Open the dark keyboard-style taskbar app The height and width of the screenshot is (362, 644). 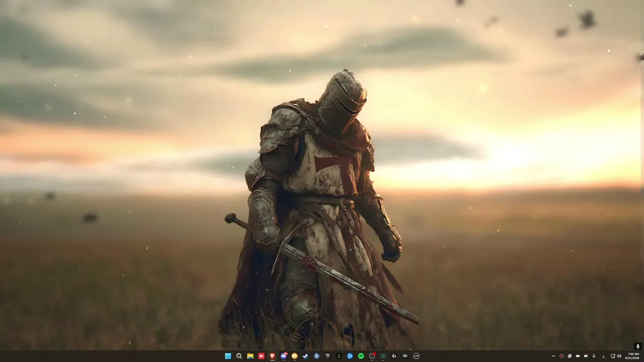point(405,356)
